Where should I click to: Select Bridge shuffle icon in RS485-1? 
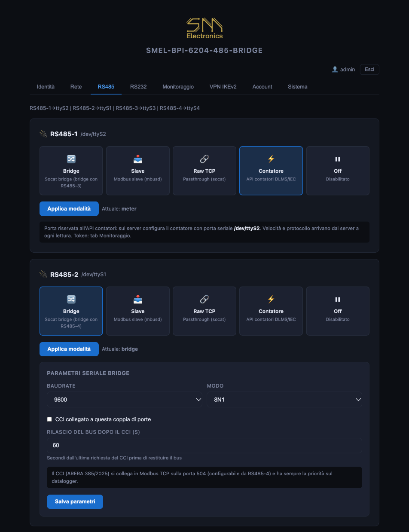click(x=71, y=159)
